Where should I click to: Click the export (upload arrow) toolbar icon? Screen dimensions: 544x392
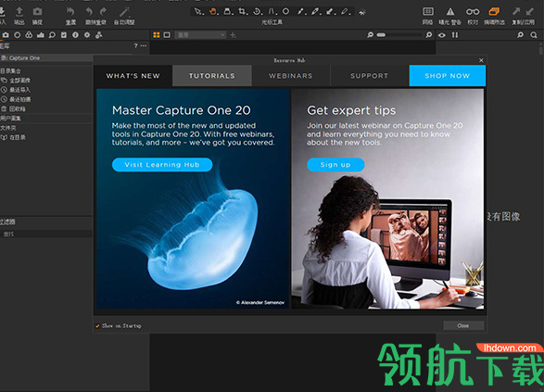[x=19, y=11]
